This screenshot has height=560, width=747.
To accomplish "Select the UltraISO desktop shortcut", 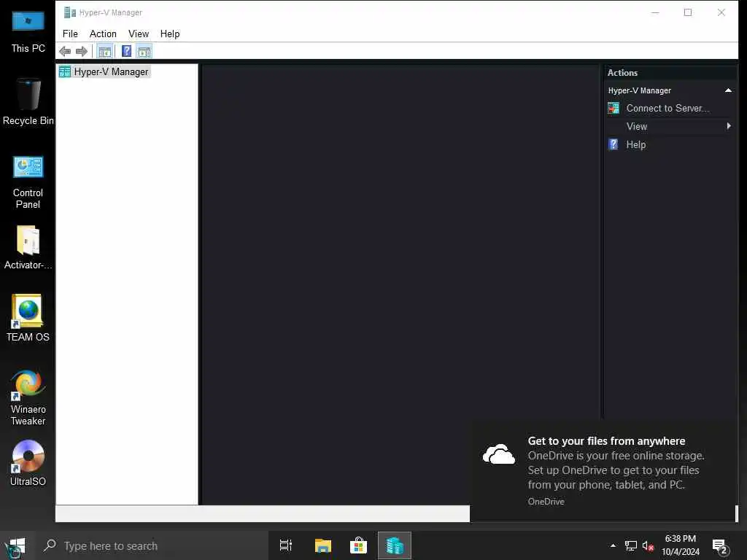I will pos(28,464).
